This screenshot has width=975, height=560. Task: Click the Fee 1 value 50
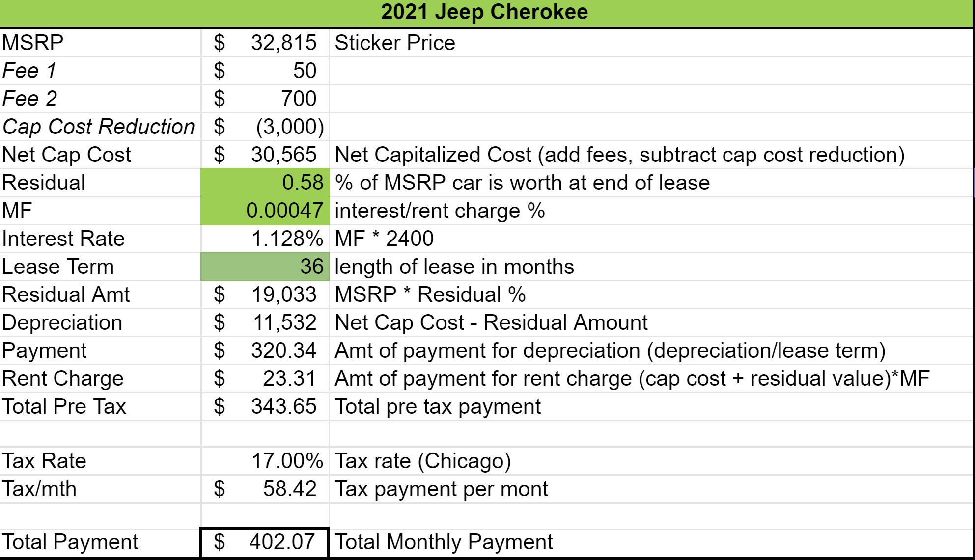click(x=265, y=71)
